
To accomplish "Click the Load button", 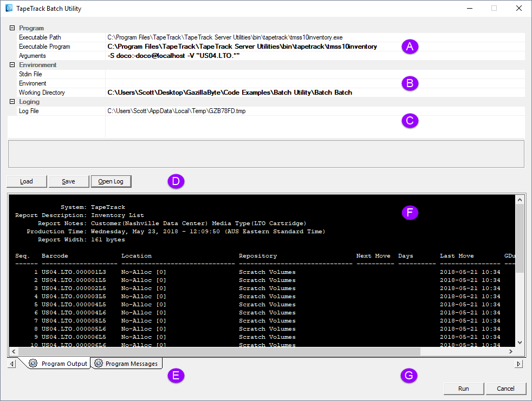I will (27, 181).
